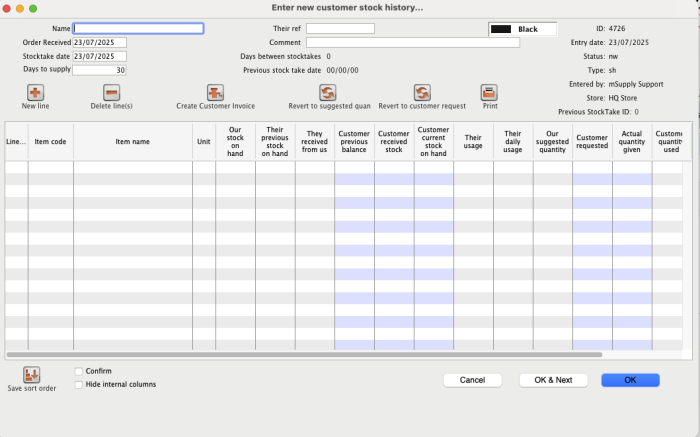This screenshot has width=700, height=437.
Task: Click the Delete line(s) icon
Action: pyautogui.click(x=112, y=93)
